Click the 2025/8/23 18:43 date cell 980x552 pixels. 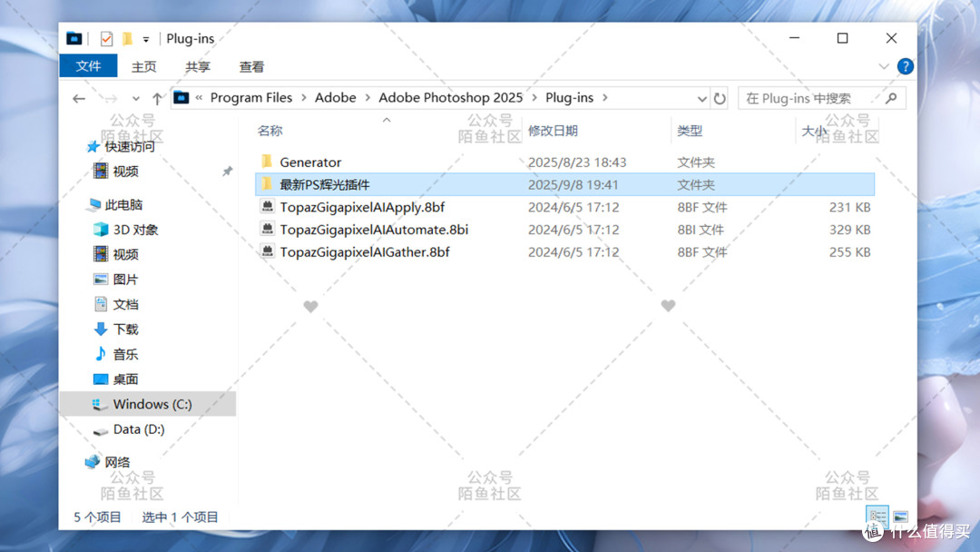pos(577,162)
